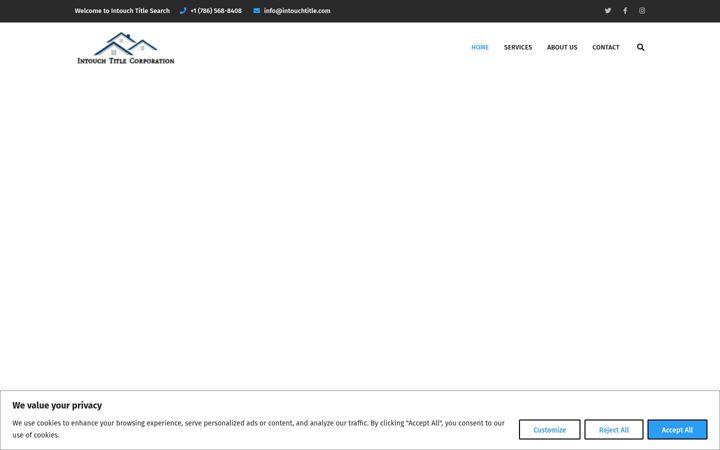This screenshot has height=450, width=720.
Task: Click the envelope email icon
Action: pos(256,11)
